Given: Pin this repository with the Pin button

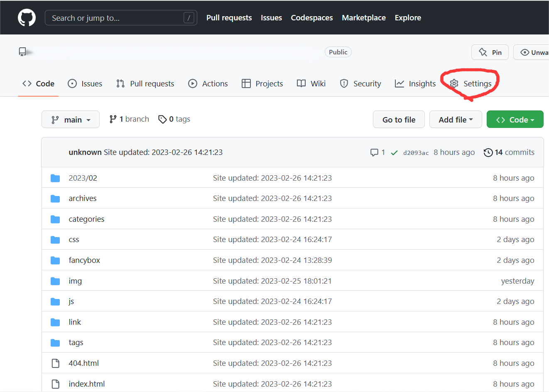Looking at the screenshot, I should coord(490,52).
